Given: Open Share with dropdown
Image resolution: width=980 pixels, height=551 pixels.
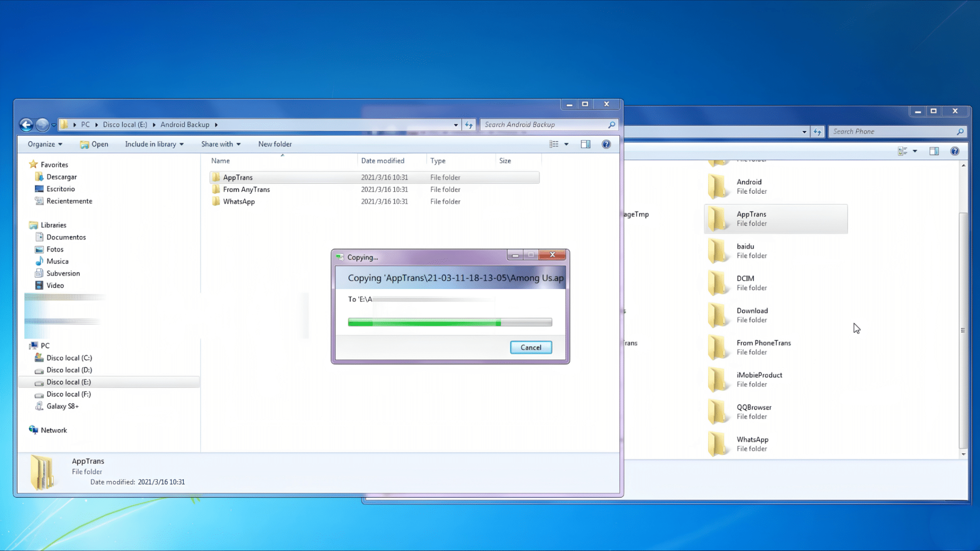Looking at the screenshot, I should (x=221, y=144).
